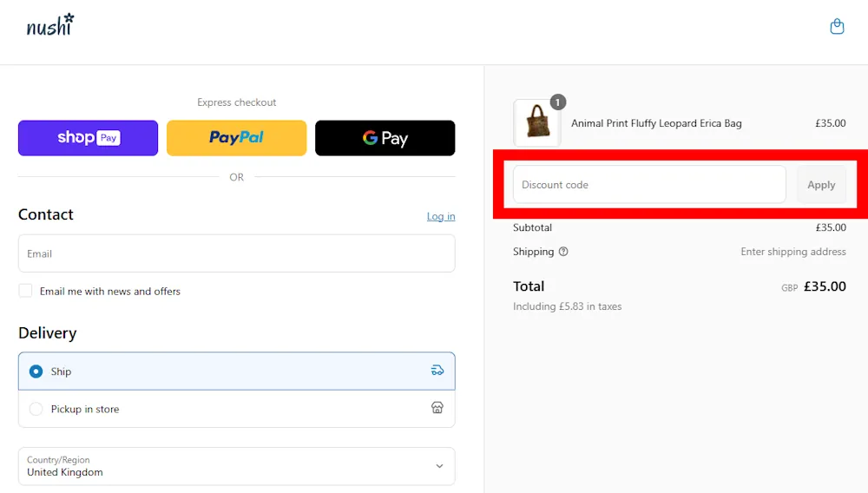The height and width of the screenshot is (493, 868).
Task: Click the delivery truck icon in Ship row
Action: tap(437, 371)
